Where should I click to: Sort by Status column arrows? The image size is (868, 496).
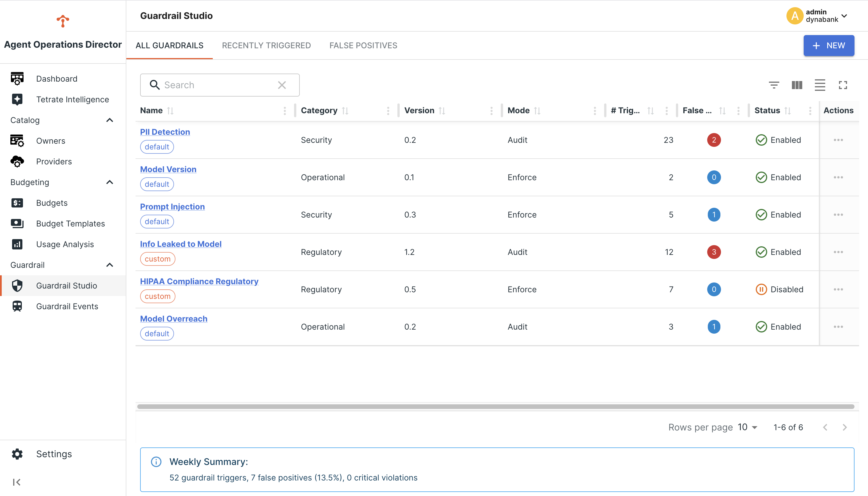[787, 111]
